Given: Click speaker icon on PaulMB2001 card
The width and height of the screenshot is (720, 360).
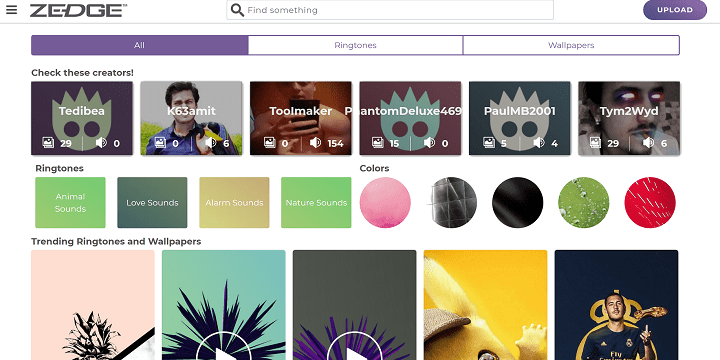Looking at the screenshot, I should (x=539, y=143).
